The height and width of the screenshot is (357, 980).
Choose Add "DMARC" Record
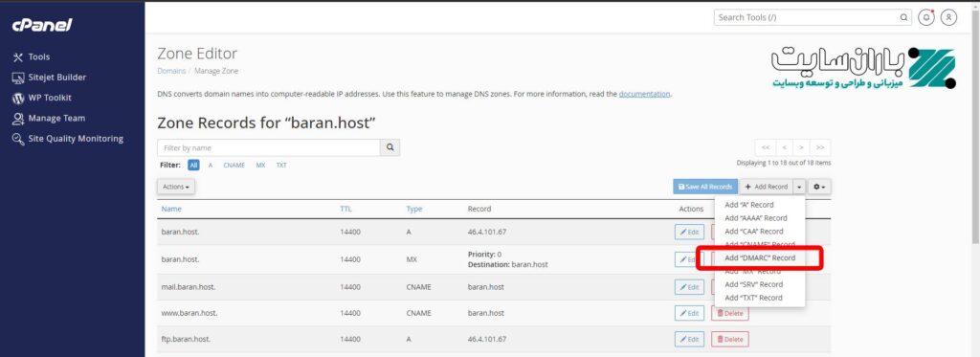[x=759, y=257]
